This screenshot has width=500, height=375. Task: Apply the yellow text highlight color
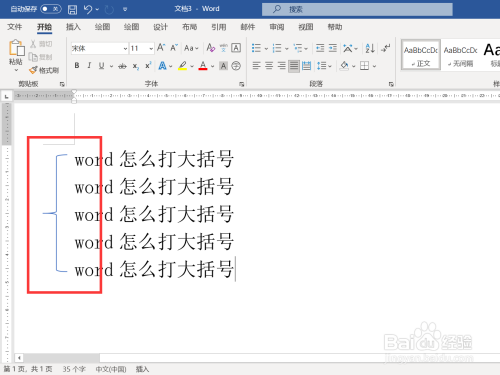[182, 66]
